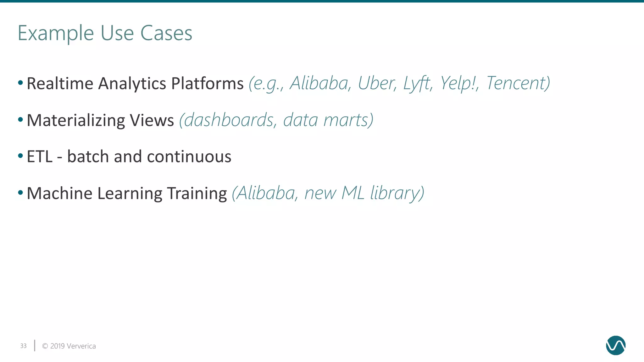This screenshot has width=644, height=362.
Task: Click the Alibaba, Uber, Lyft company list
Action: coord(399,84)
